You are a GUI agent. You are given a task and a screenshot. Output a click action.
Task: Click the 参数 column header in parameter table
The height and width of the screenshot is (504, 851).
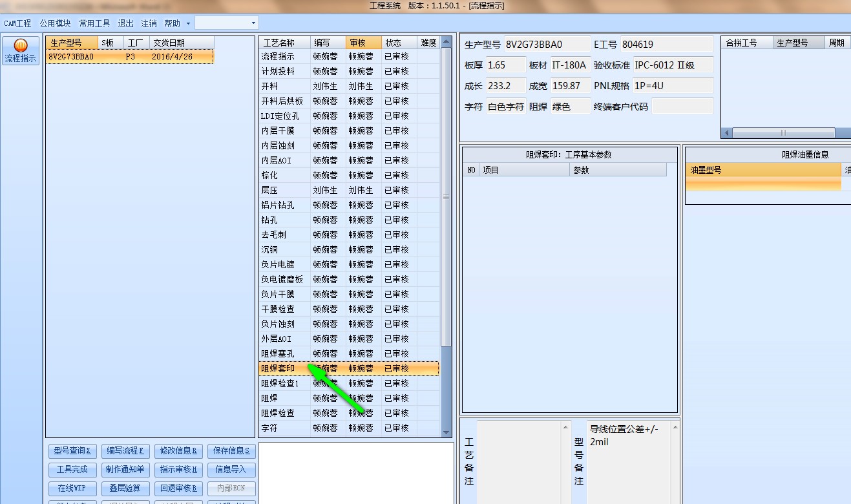618,170
